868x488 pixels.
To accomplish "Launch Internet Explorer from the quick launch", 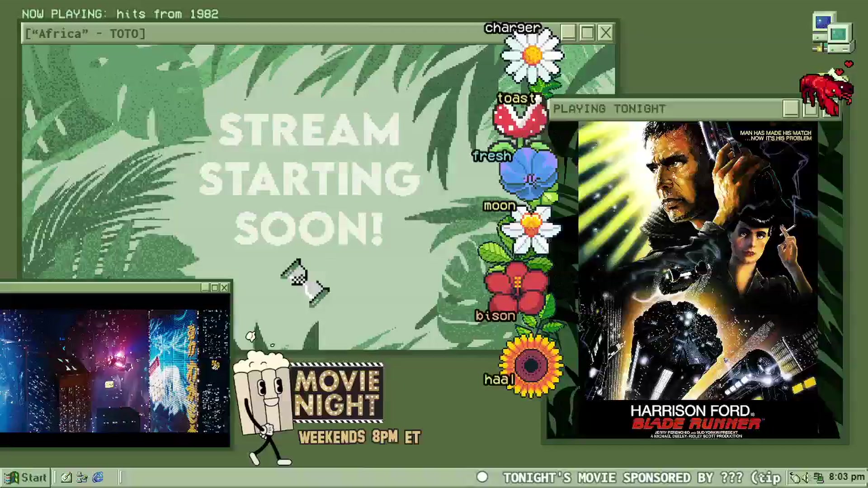I will [98, 478].
